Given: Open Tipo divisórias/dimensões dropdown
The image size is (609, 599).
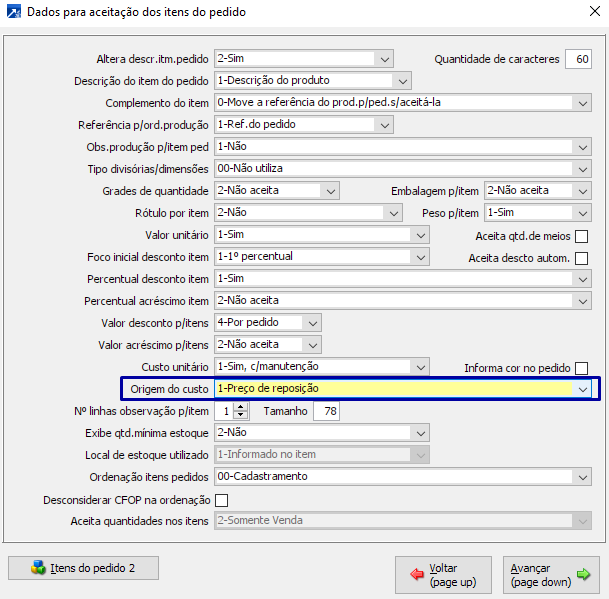Looking at the screenshot, I should [582, 169].
